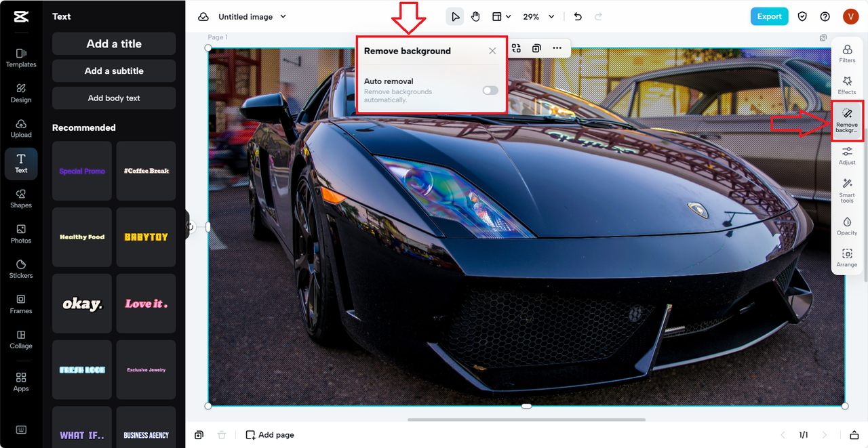Open the Apps sidebar panel
The height and width of the screenshot is (448, 868).
pos(21,382)
